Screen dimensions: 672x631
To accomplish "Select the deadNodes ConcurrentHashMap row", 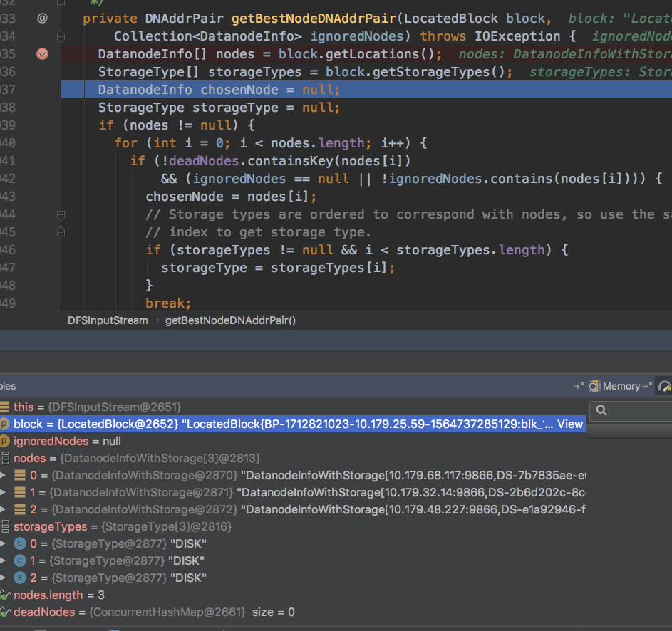I will 293,612.
